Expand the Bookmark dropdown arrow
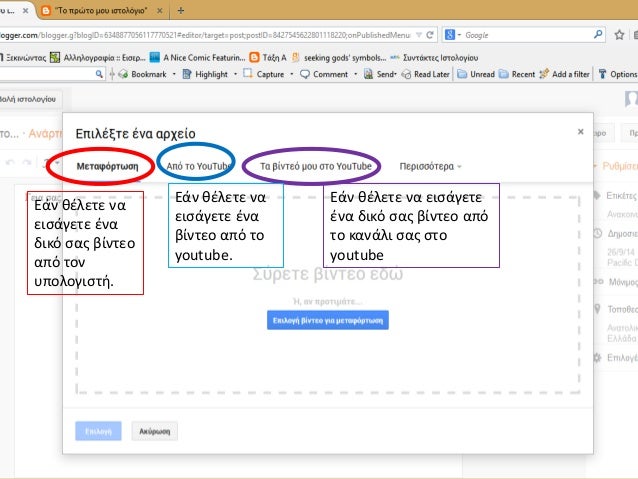Image resolution: width=638 pixels, height=479 pixels. (x=174, y=74)
